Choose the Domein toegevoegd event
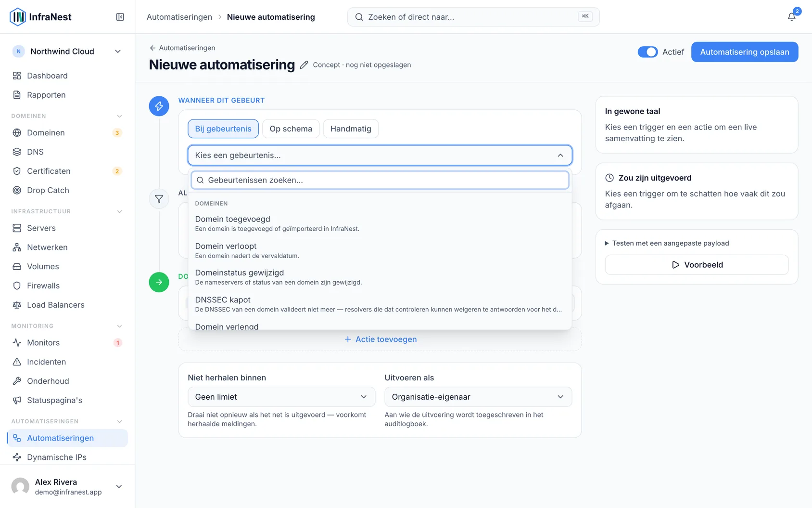 point(380,223)
